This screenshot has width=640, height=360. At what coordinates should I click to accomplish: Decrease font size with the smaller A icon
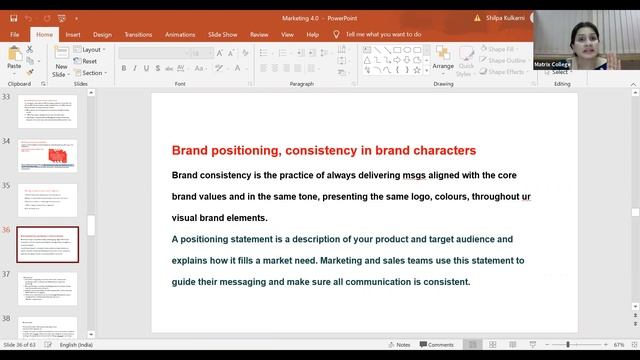(231, 53)
